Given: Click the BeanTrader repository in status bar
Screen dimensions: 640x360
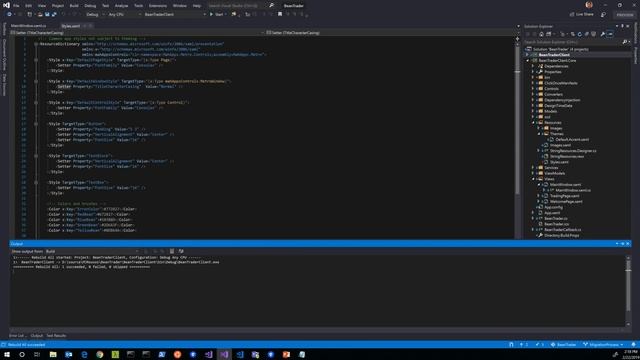Looking at the screenshot, I should pos(563,345).
